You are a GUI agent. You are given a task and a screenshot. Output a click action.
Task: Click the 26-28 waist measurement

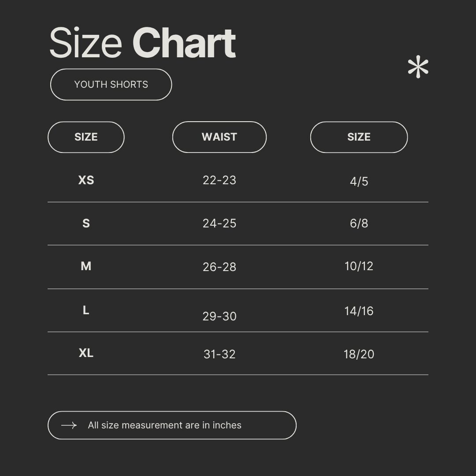coord(219,267)
